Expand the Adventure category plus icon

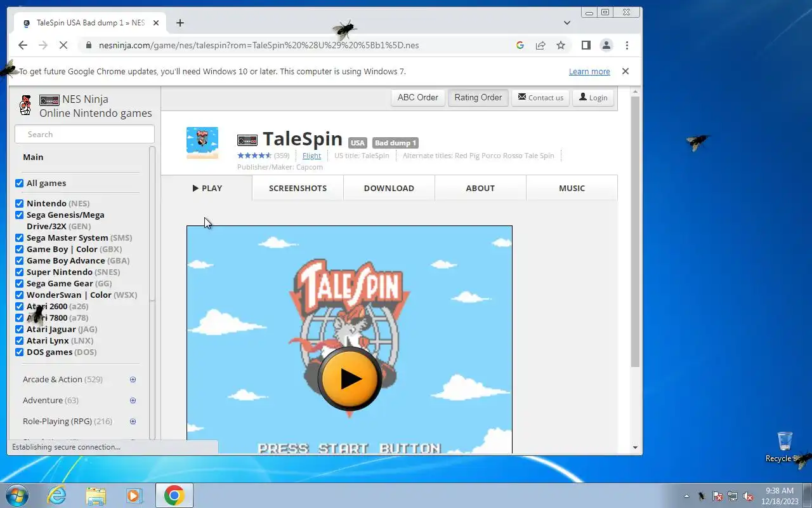pos(133,401)
